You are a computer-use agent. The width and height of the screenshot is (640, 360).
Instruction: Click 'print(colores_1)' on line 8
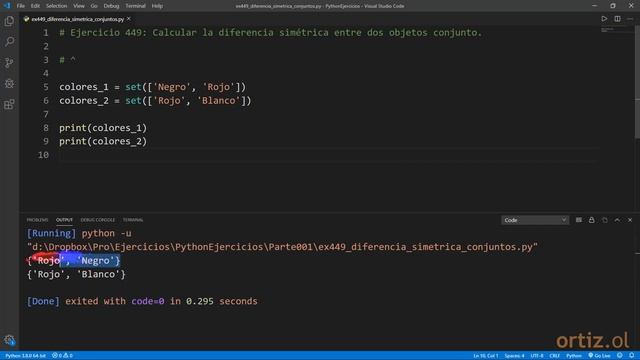[x=103, y=128]
